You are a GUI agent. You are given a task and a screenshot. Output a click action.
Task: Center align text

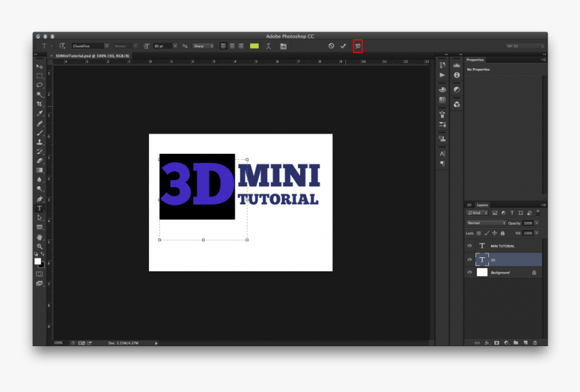[232, 46]
